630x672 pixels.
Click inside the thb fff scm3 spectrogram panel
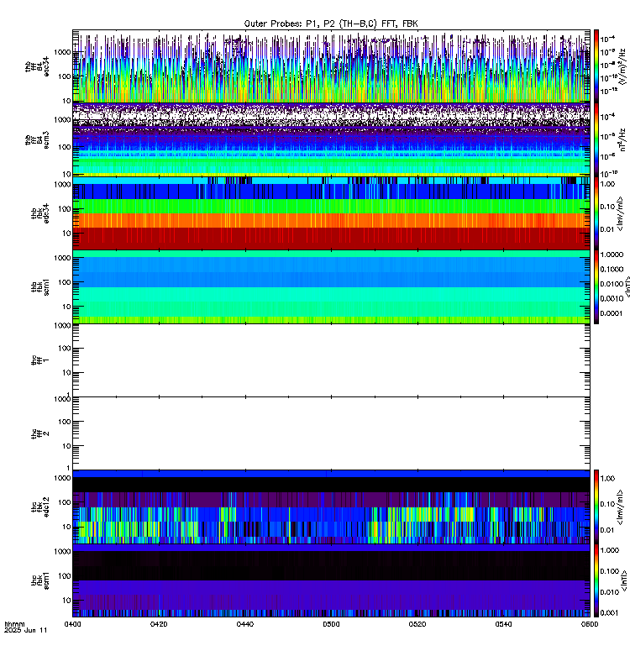coord(331,139)
